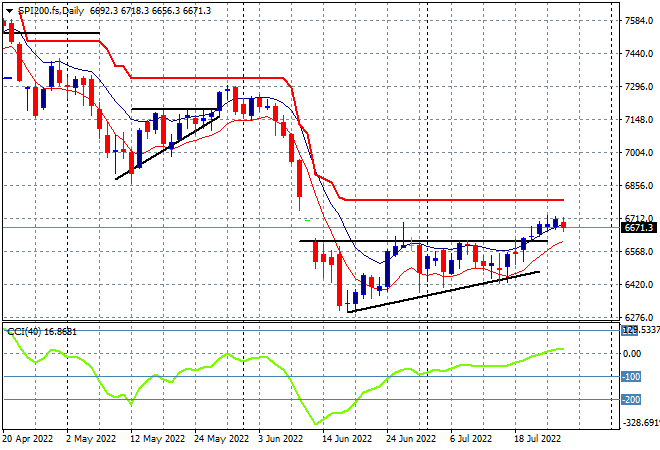Screen dimensions: 660x450
Task: Select the OHLC values 6692.3 6718.3 6656.3 6671.3
Action: [x=150, y=11]
